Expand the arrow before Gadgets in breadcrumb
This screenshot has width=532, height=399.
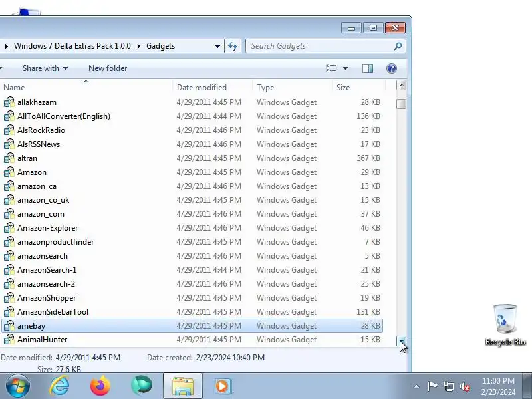pyautogui.click(x=139, y=46)
